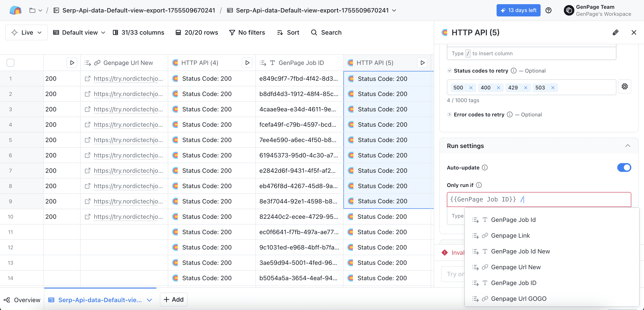Viewport: 644px width, 310px height.
Task: Check the select-all rows checkbox
Action: click(x=11, y=62)
